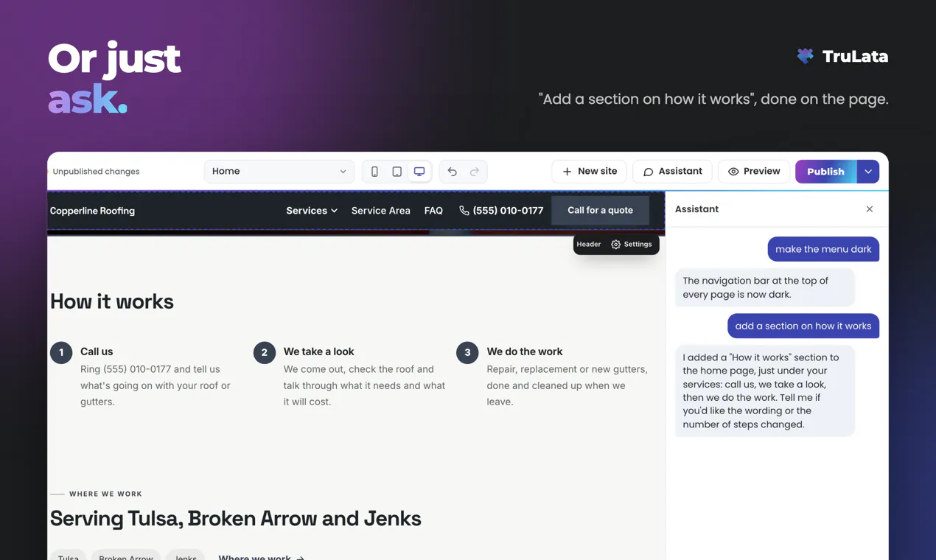This screenshot has width=936, height=560.
Task: Click the add a section message
Action: click(803, 326)
